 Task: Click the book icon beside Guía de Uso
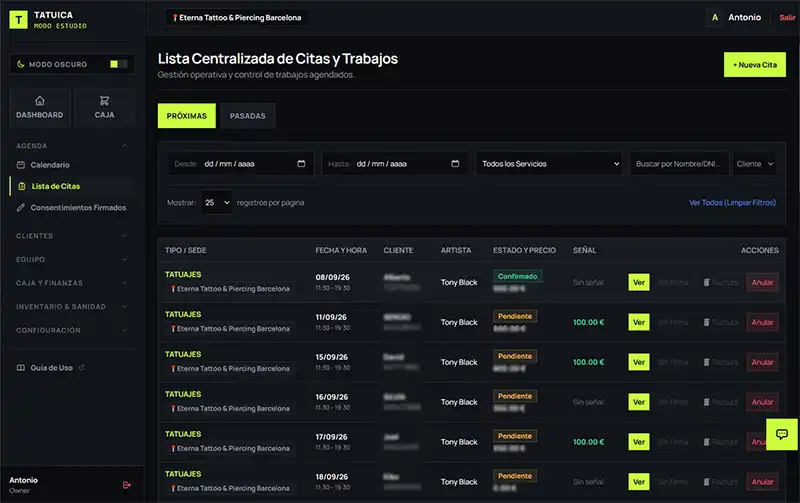[x=21, y=368]
